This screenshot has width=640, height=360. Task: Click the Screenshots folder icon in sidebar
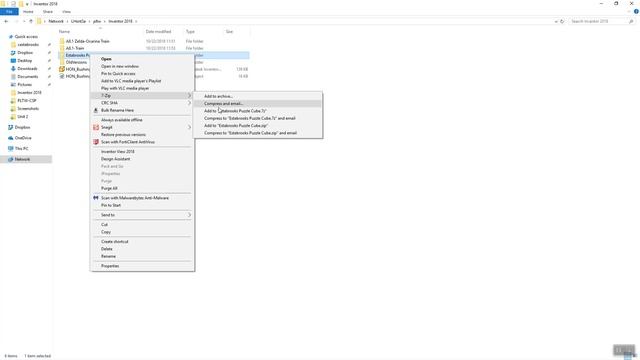13,109
